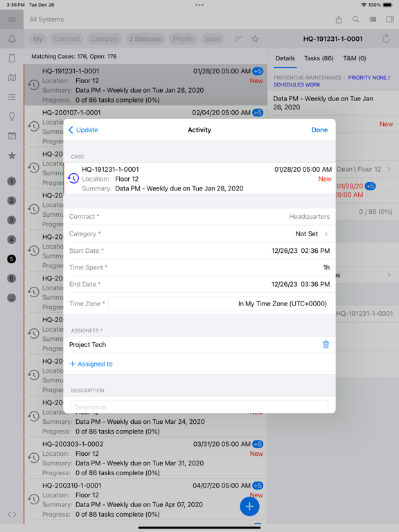Open the notifications bell icon
This screenshot has height=532, width=399.
(12, 39)
